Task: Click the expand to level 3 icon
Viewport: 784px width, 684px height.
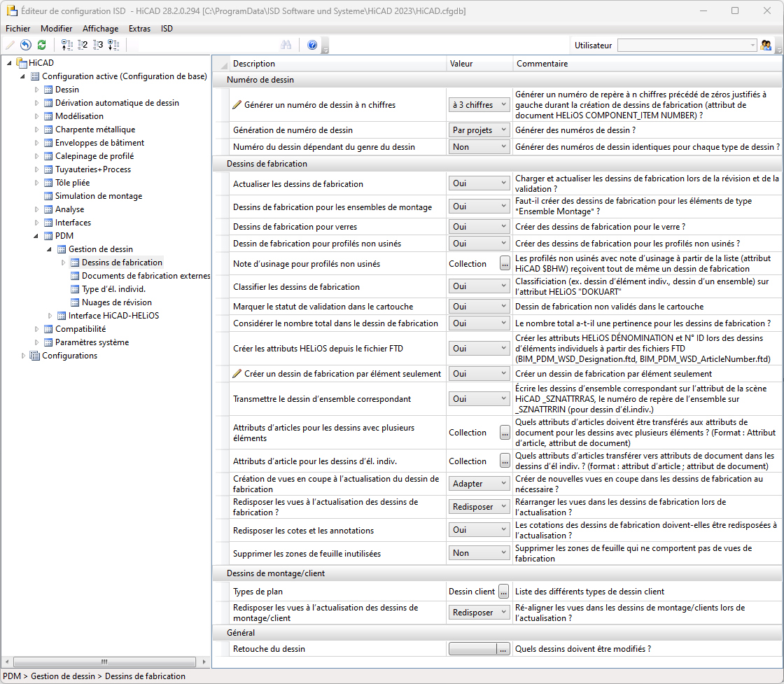Action: pyautogui.click(x=98, y=45)
